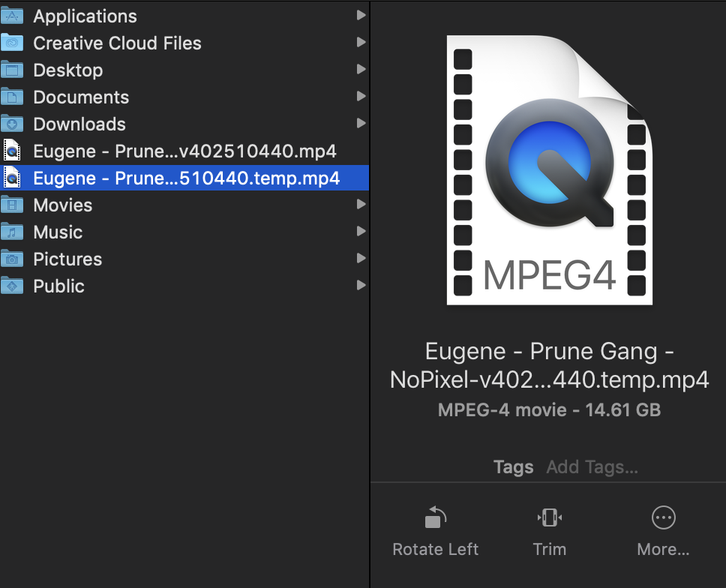
Task: Click the MPEG-4 movie - 14.61 GB text
Action: pos(550,409)
